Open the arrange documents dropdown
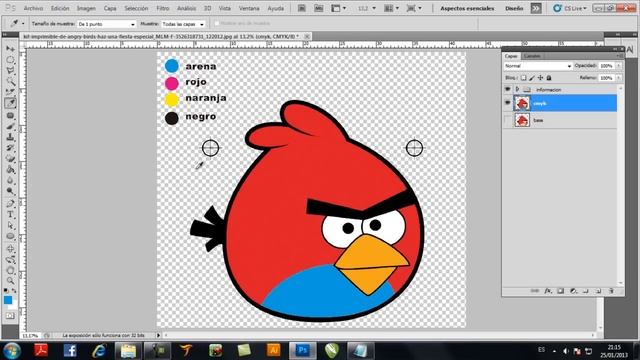 392,8
